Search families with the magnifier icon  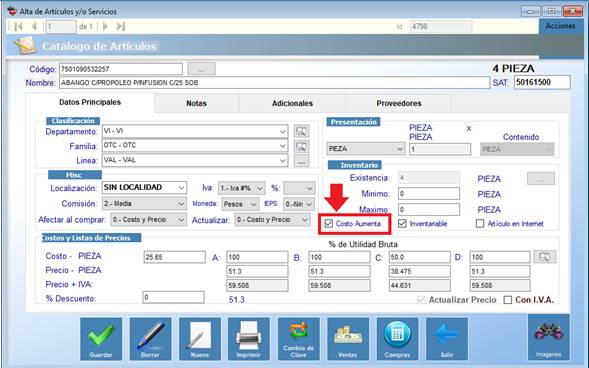301,146
